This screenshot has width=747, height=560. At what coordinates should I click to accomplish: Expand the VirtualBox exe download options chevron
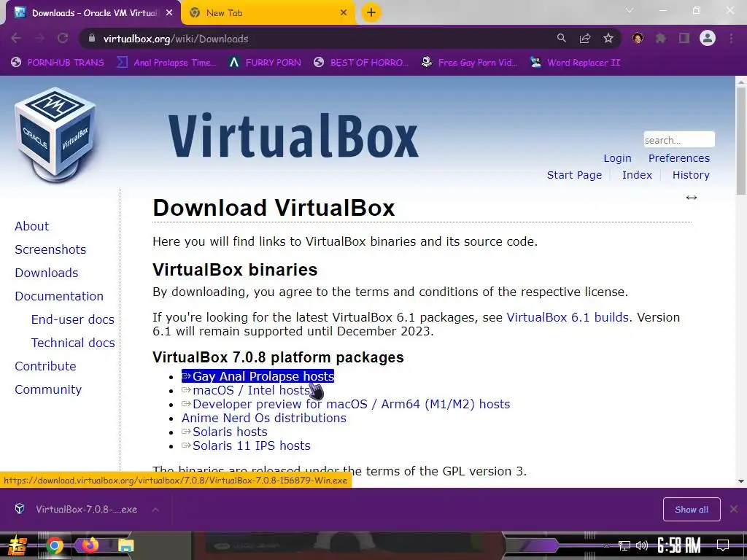155,510
